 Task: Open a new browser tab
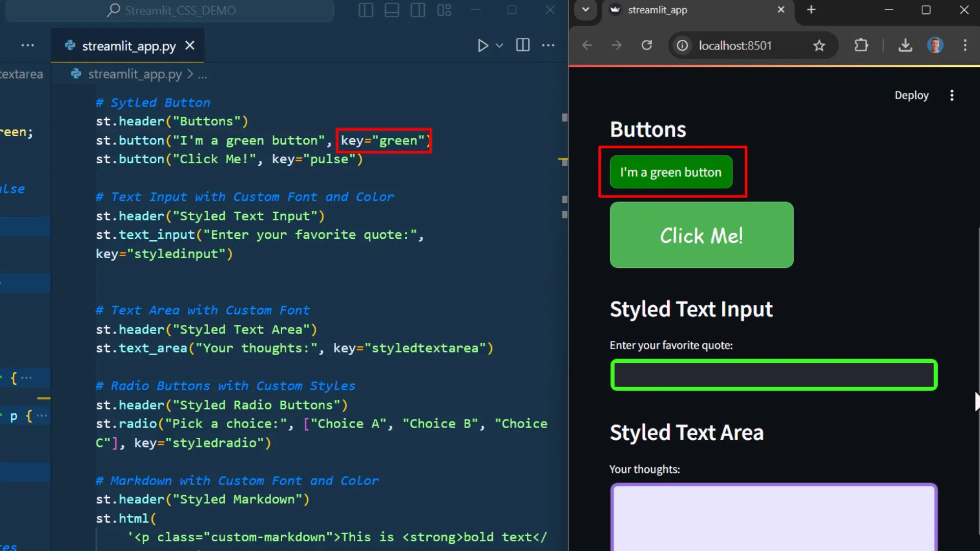[811, 10]
